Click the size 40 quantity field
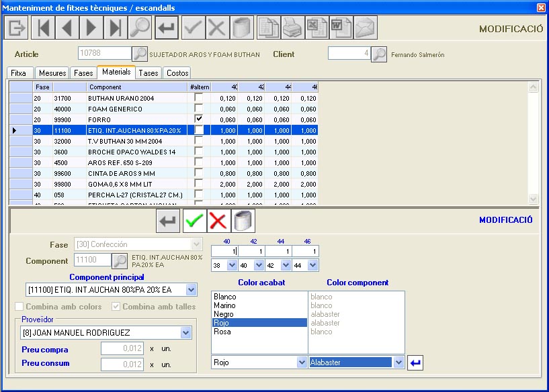Image resolution: width=549 pixels, height=392 pixels. pos(224,252)
